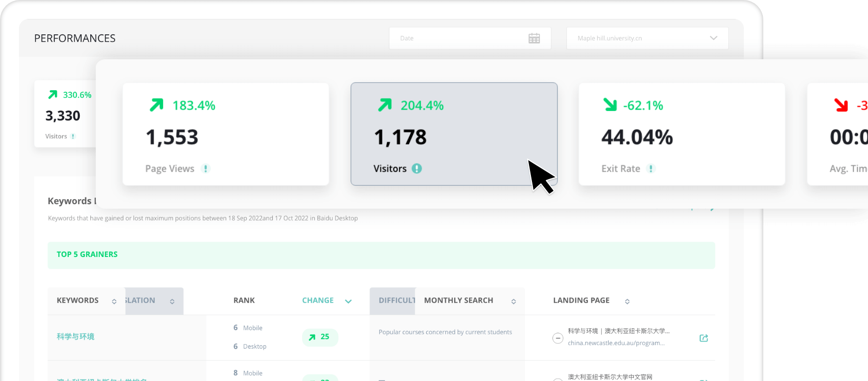Expand the Maple hill.university.cn dropdown
The width and height of the screenshot is (868, 381).
click(647, 38)
